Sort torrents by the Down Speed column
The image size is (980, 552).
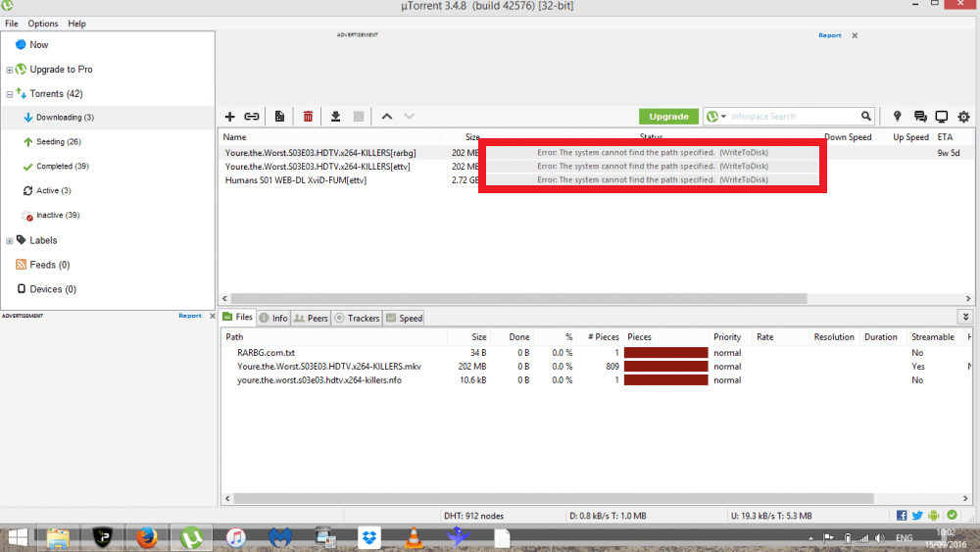[847, 137]
